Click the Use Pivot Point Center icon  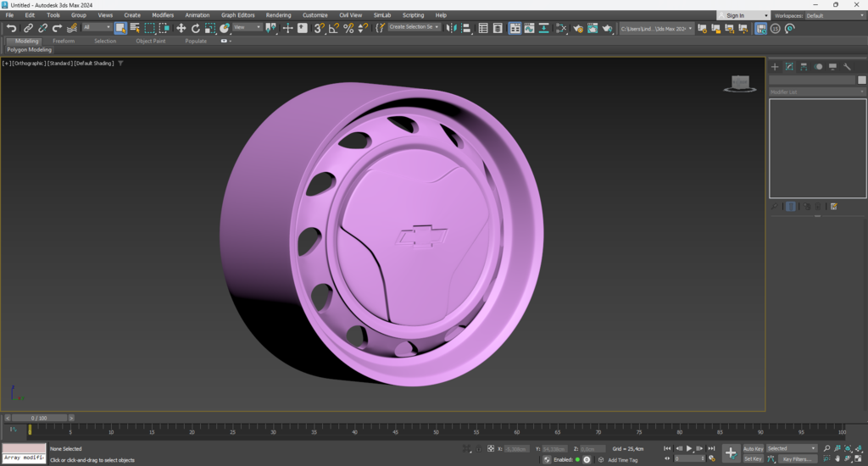270,28
